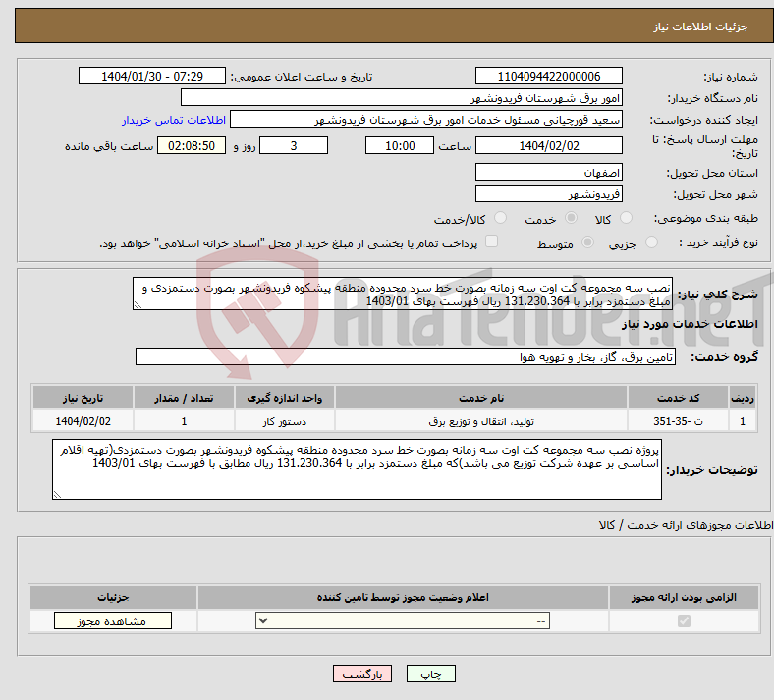Click the resize handle of توضیحات خریدار box

[57, 494]
